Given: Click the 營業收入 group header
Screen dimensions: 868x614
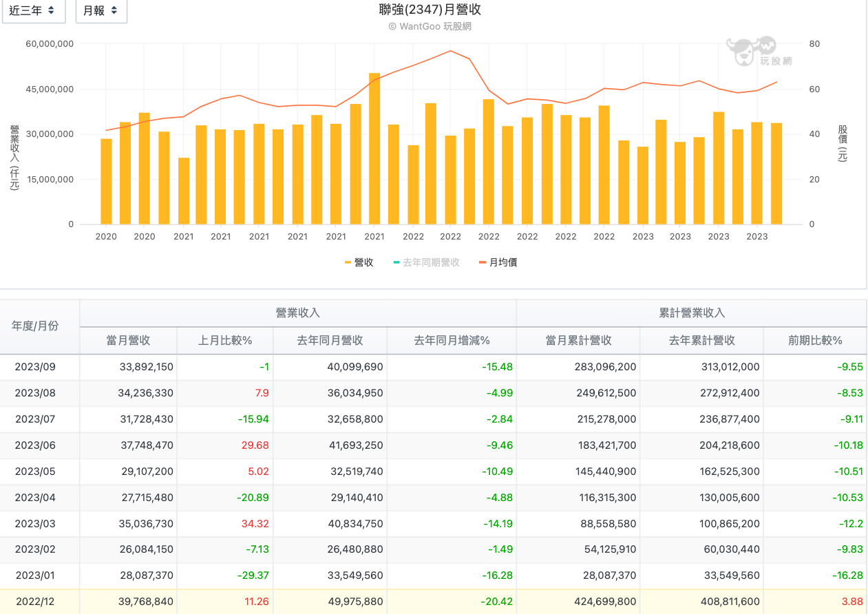Looking at the screenshot, I should pos(297,313).
